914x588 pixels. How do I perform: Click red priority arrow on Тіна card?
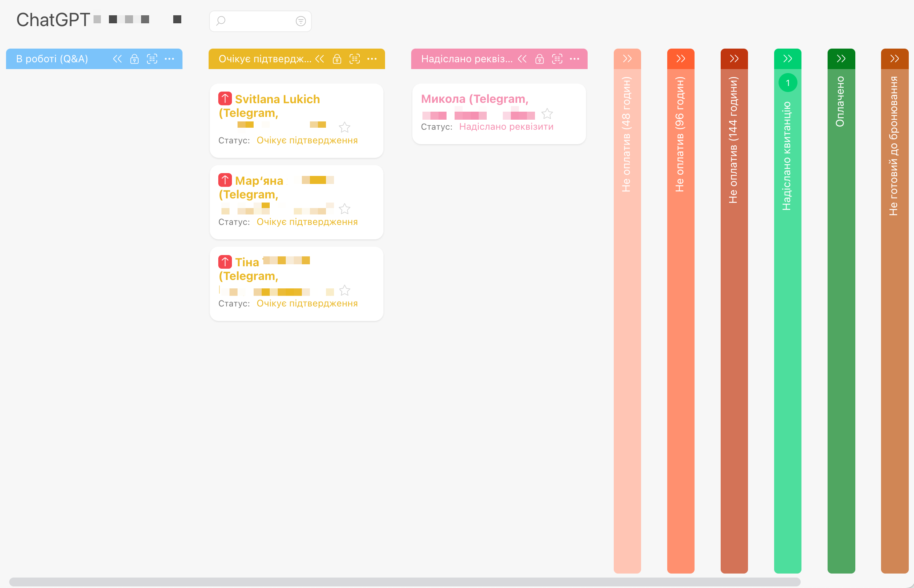(225, 262)
